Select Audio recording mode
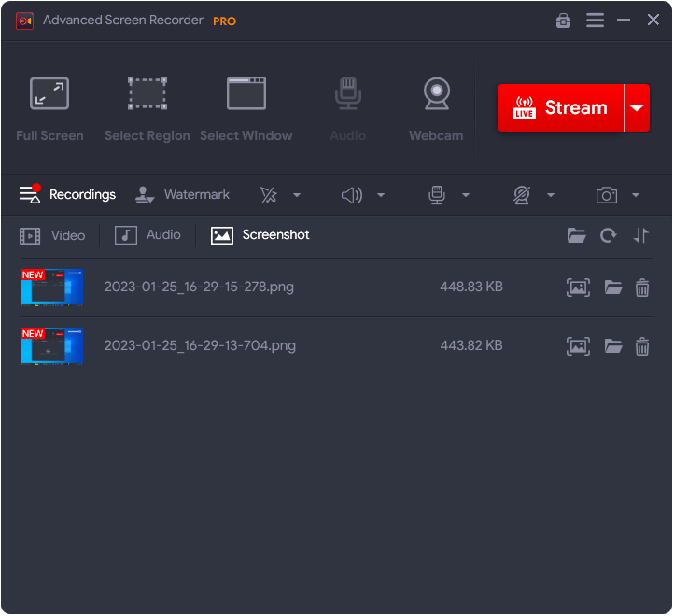 (x=347, y=109)
